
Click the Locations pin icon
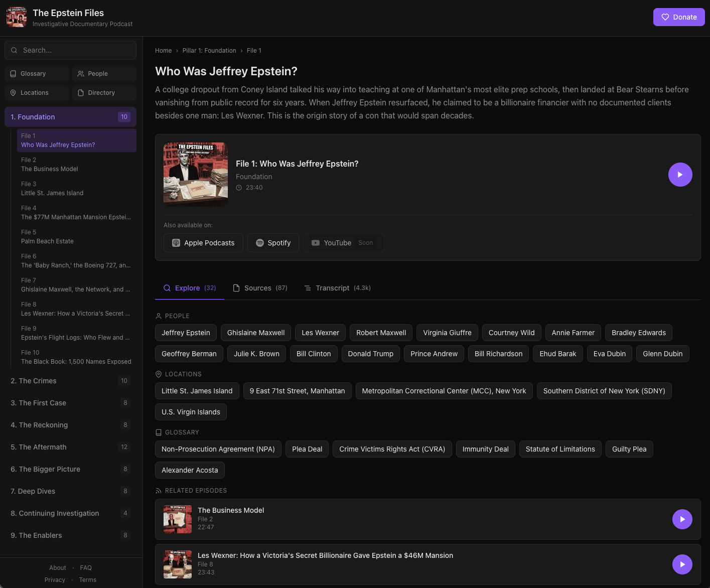click(x=13, y=93)
